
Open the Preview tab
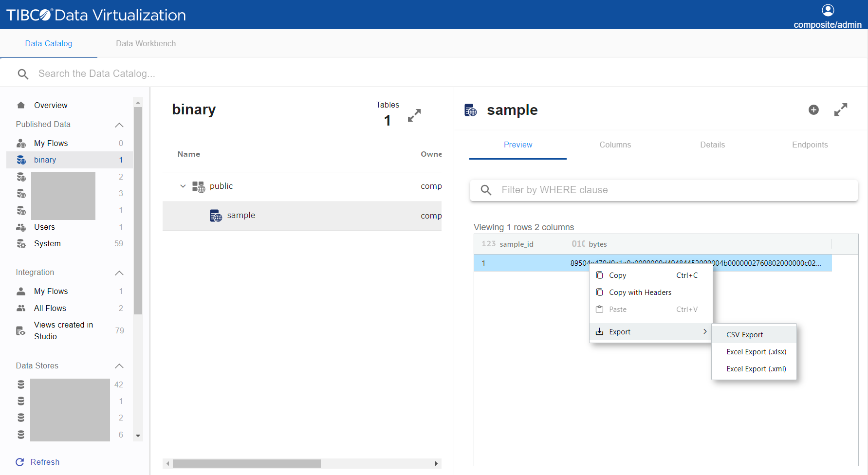click(518, 145)
